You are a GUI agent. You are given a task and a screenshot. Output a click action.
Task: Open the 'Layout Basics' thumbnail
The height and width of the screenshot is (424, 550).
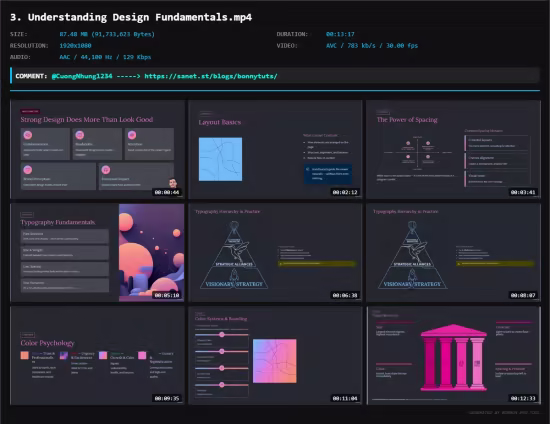(x=275, y=150)
